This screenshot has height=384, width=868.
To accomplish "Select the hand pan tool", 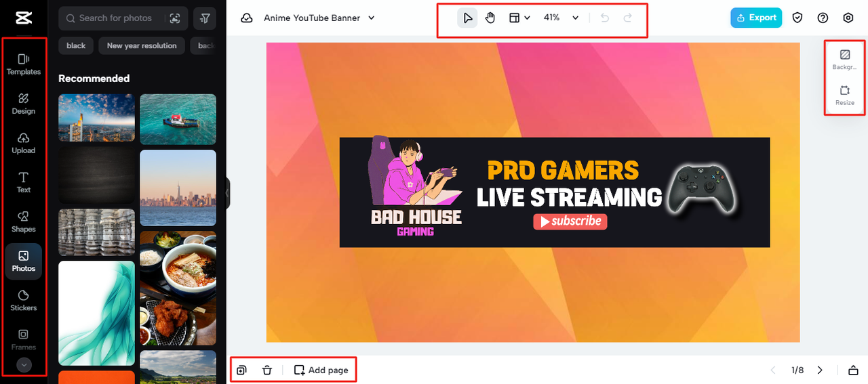I will (x=490, y=18).
